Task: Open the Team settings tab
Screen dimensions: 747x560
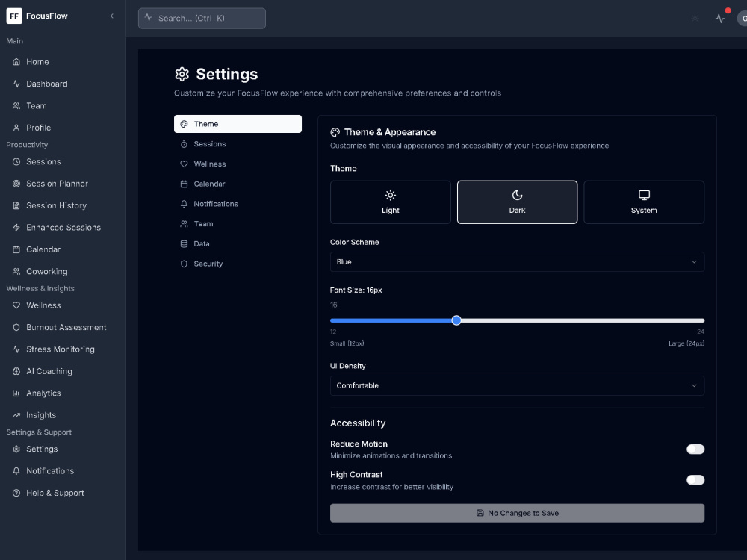Action: coord(238,224)
